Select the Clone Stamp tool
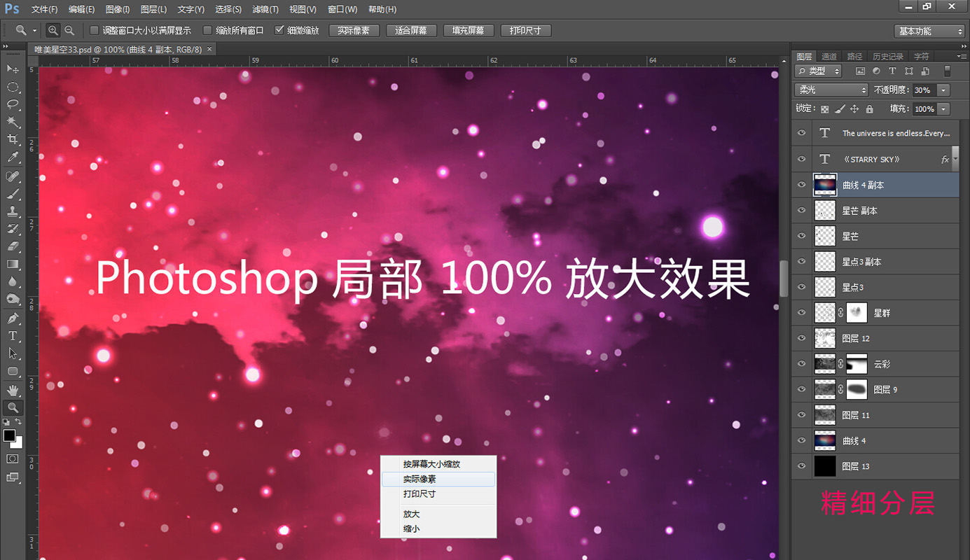 (13, 211)
